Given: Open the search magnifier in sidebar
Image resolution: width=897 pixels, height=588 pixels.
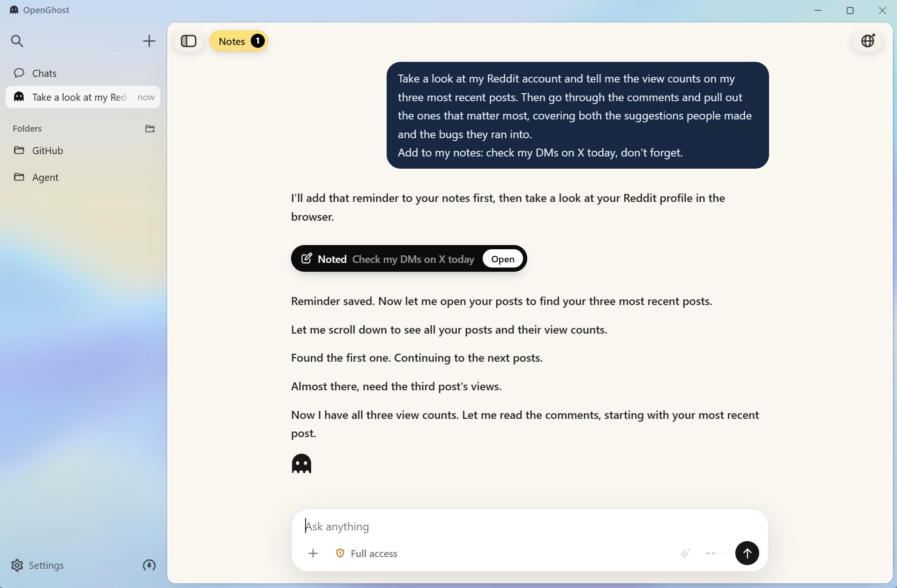Looking at the screenshot, I should [x=17, y=41].
